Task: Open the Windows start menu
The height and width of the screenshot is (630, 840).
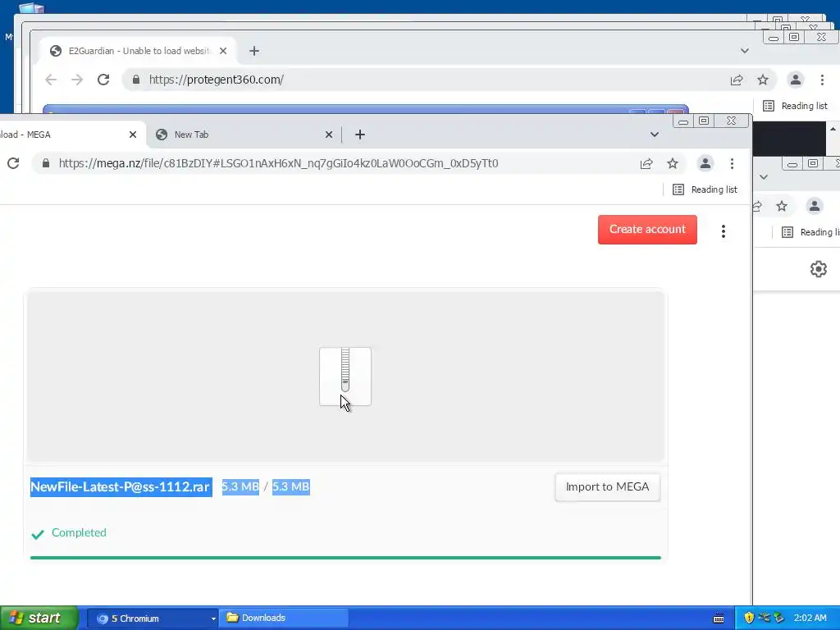Action: click(39, 619)
